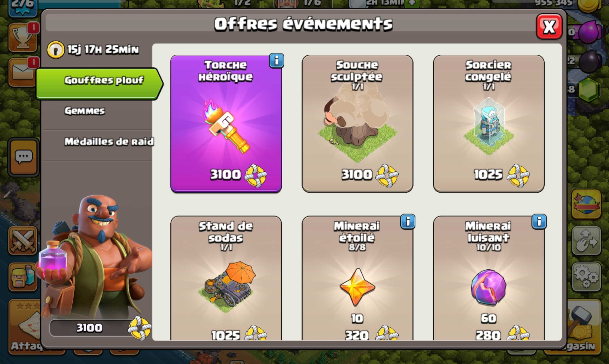Image resolution: width=609 pixels, height=364 pixels.
Task: Open info for Torche héroïque
Action: click(276, 60)
